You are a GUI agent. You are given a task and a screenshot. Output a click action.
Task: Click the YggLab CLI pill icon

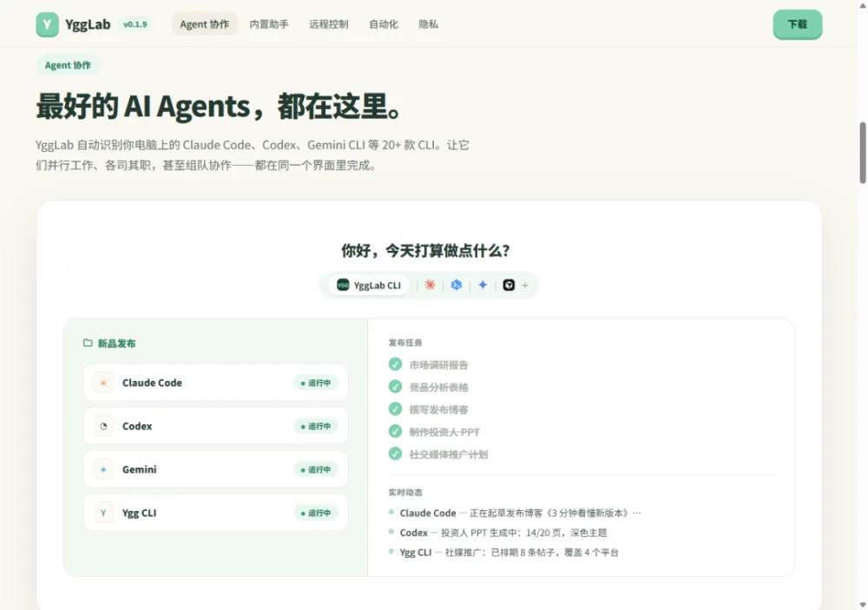tap(343, 285)
